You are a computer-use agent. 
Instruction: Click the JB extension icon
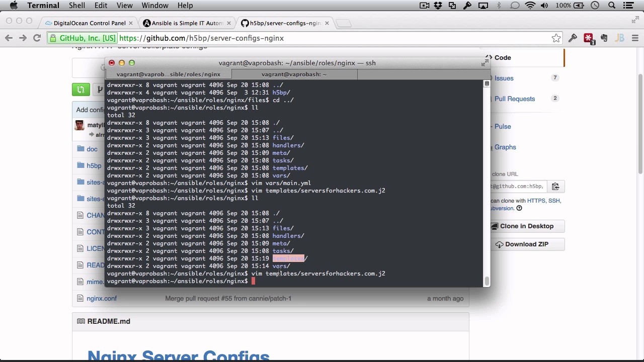(619, 38)
